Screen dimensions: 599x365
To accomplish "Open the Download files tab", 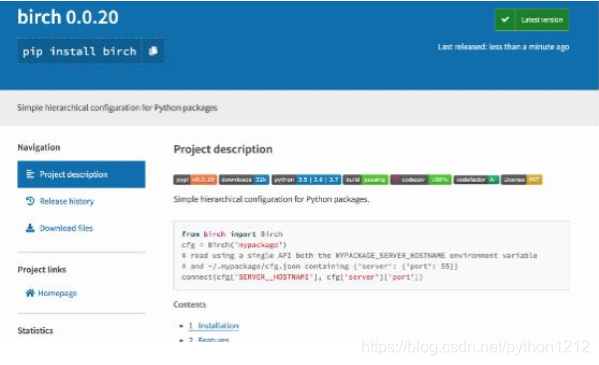I will [x=66, y=228].
